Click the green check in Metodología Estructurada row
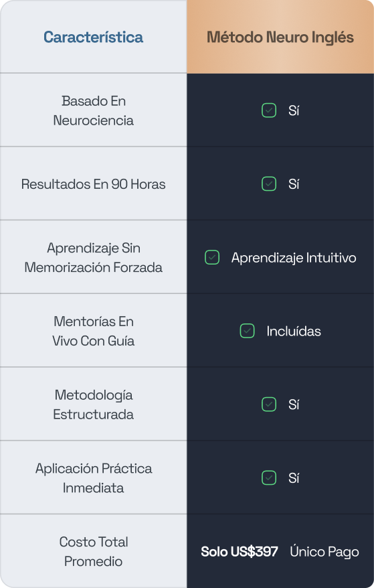The image size is (374, 588). (269, 405)
